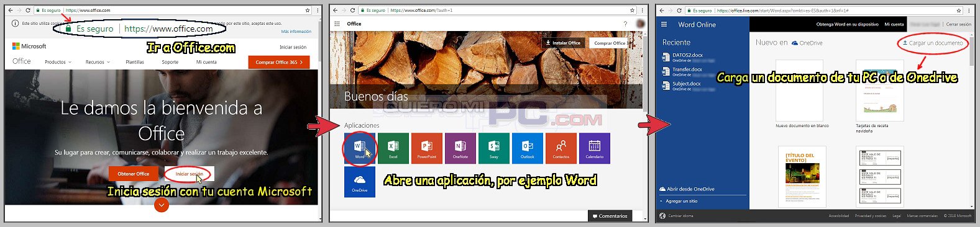Open the Outlook app tile
980x227 pixels.
pos(528,148)
